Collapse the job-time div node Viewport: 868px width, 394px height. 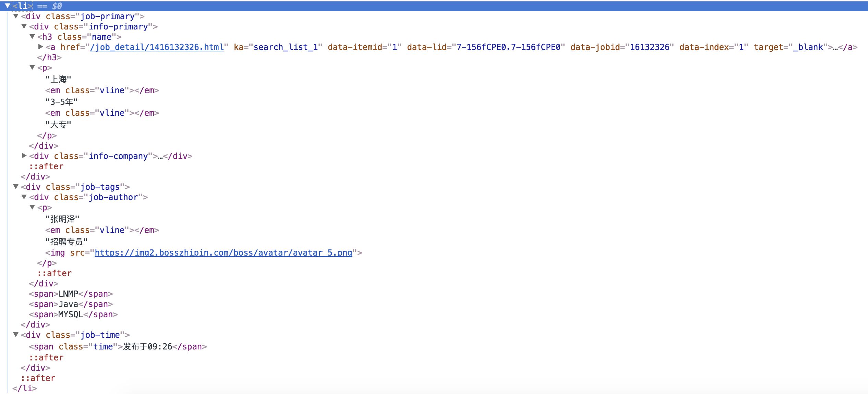click(16, 335)
